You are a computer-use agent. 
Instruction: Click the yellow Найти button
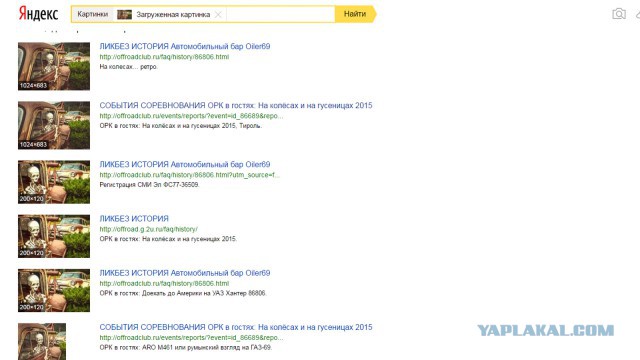tap(355, 14)
